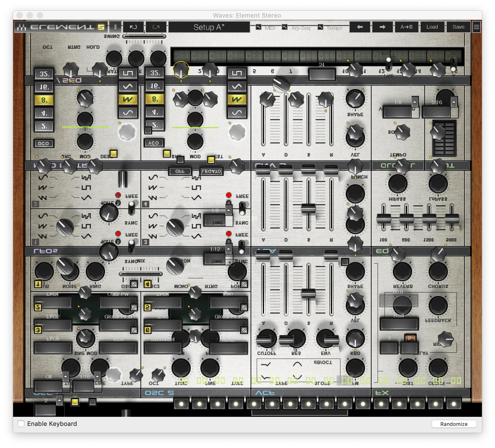Click the HIPASS knob
Screen dimensions: 495x448
[x=397, y=184]
